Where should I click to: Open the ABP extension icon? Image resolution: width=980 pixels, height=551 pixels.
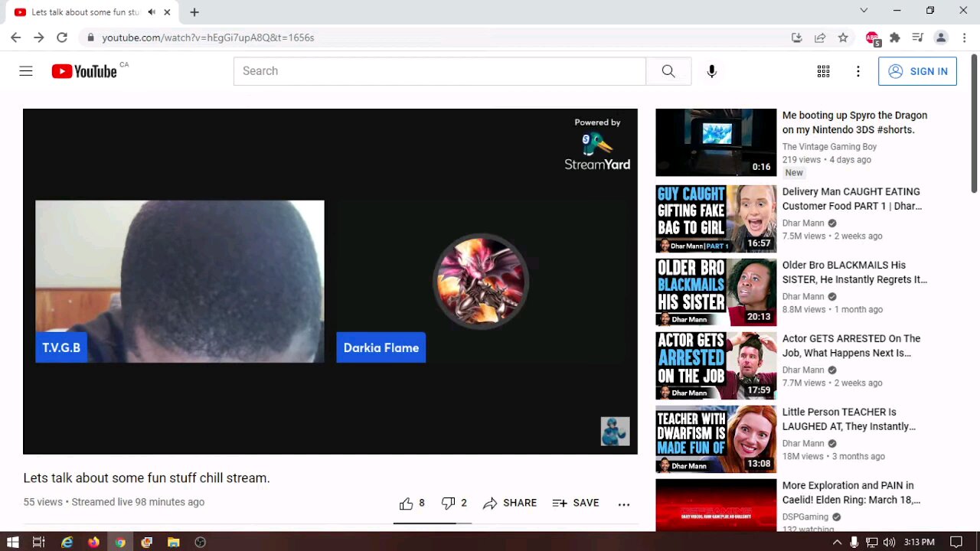873,37
